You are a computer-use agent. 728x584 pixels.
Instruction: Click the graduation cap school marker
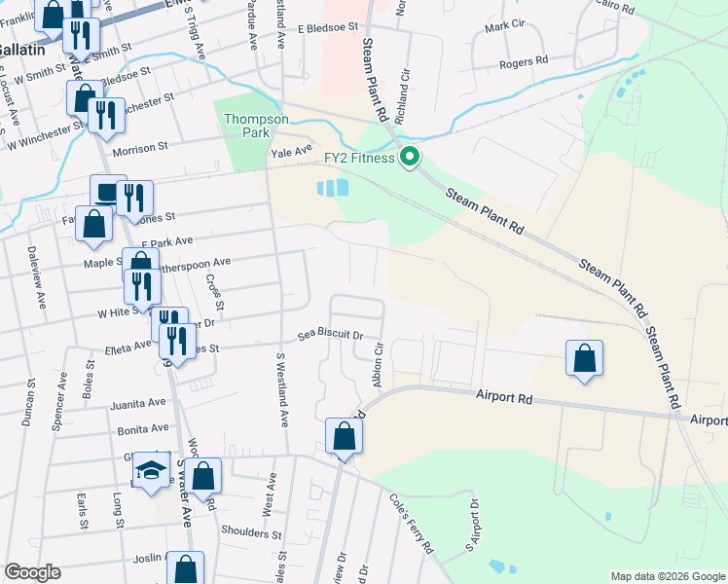click(152, 471)
